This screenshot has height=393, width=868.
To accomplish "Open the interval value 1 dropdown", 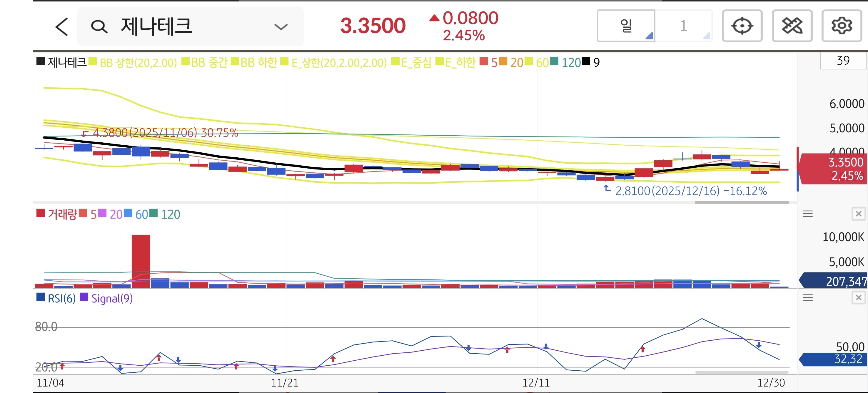I will 683,26.
